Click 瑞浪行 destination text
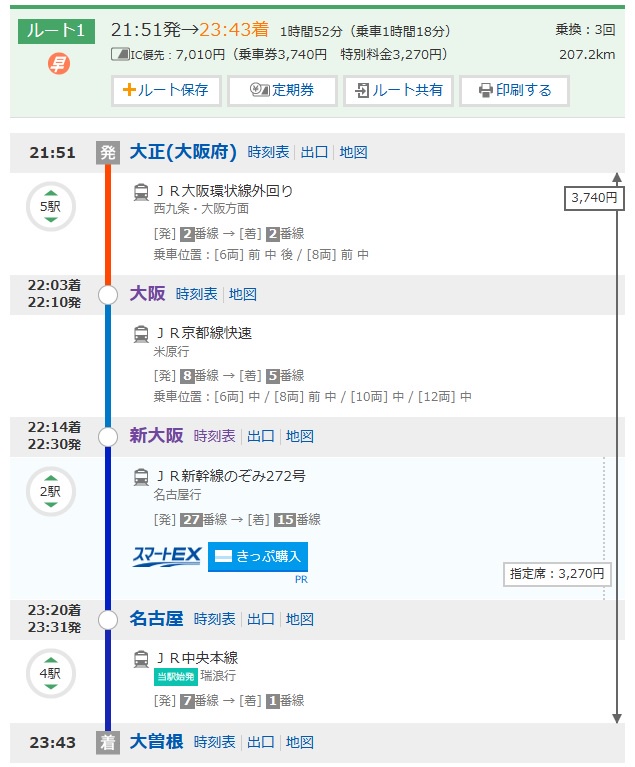 coord(218,676)
